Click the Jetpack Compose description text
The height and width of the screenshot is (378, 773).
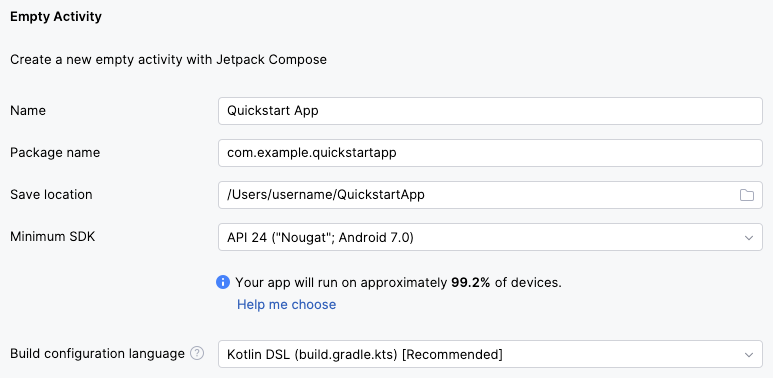click(168, 60)
